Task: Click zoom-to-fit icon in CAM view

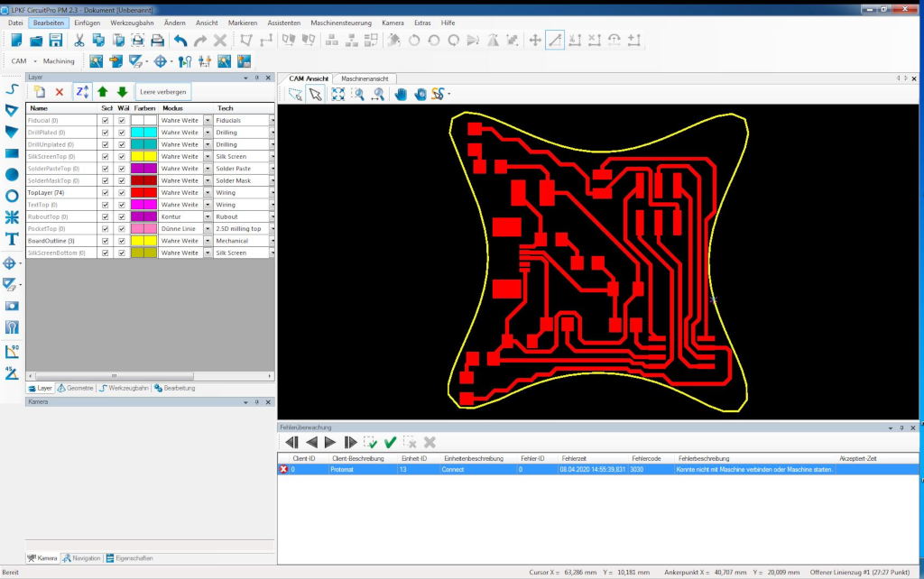Action: 338,94
